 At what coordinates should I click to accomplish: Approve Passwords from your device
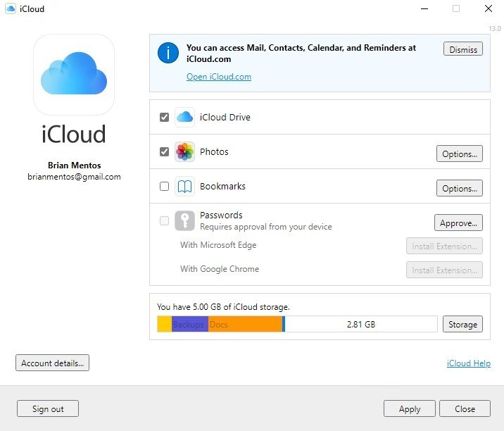pyautogui.click(x=458, y=223)
